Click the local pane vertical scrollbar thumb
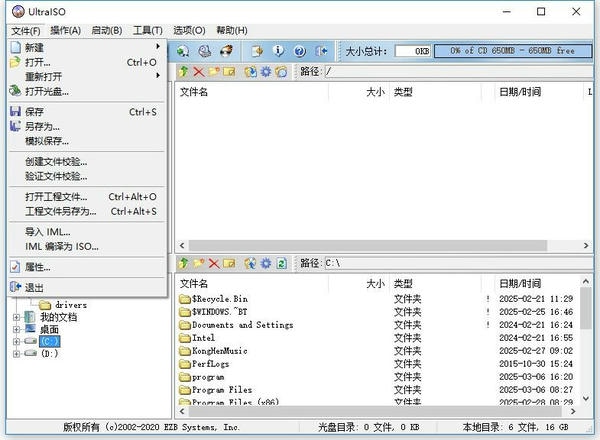Viewport: 600px width, 440px height. (x=585, y=309)
